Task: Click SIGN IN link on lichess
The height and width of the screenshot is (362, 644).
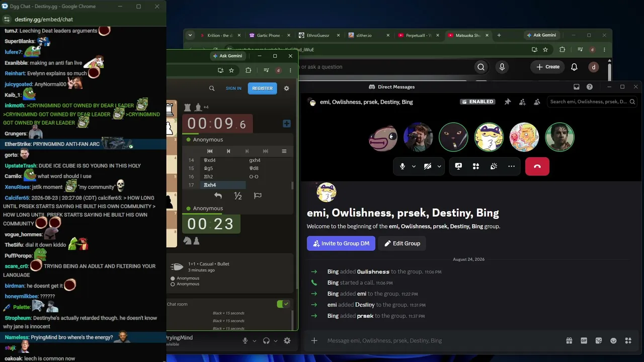Action: click(233, 88)
